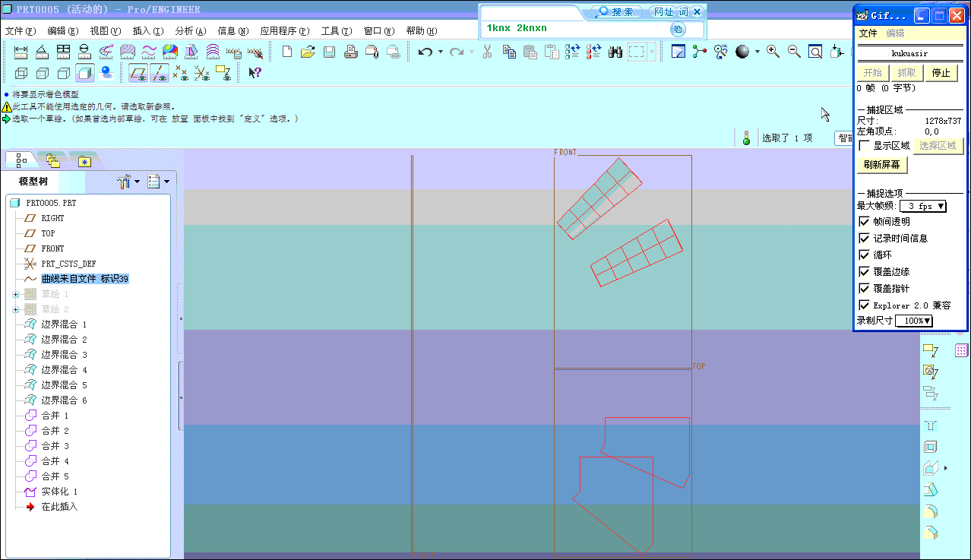Screen dimensions: 971x560
Task: Open the 文件 menu in Gif window
Action: [868, 33]
